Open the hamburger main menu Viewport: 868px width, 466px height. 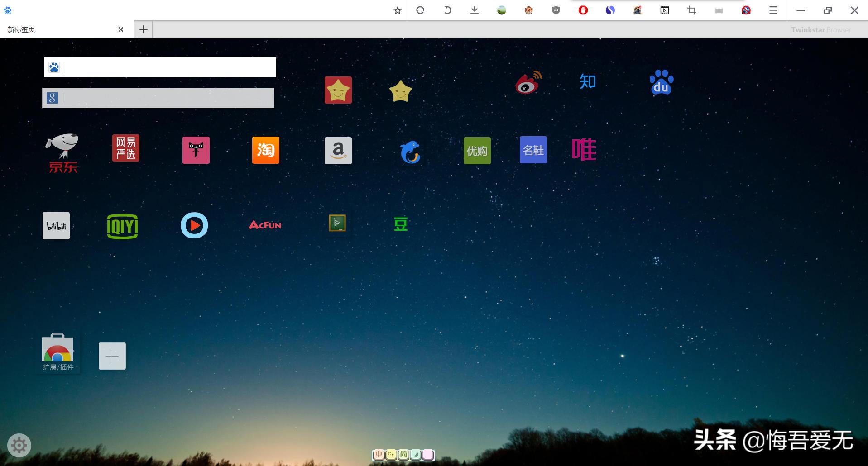773,10
